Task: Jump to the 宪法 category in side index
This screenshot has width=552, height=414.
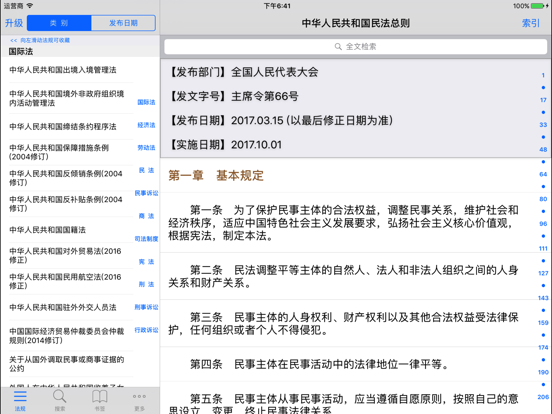Action: [146, 262]
